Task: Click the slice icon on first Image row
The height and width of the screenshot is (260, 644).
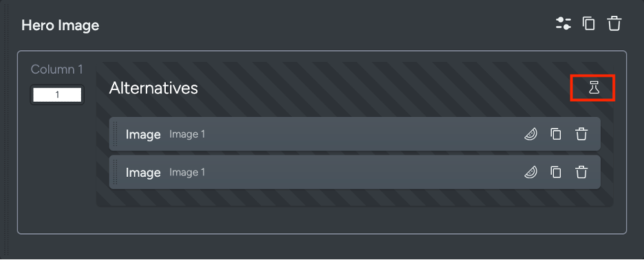Action: pyautogui.click(x=531, y=134)
